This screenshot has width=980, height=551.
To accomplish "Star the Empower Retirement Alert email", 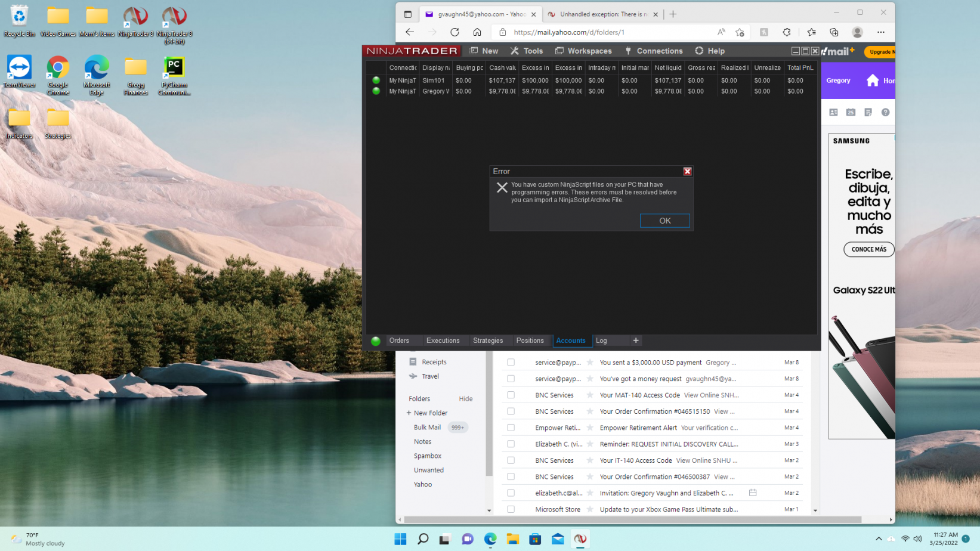I will click(590, 428).
